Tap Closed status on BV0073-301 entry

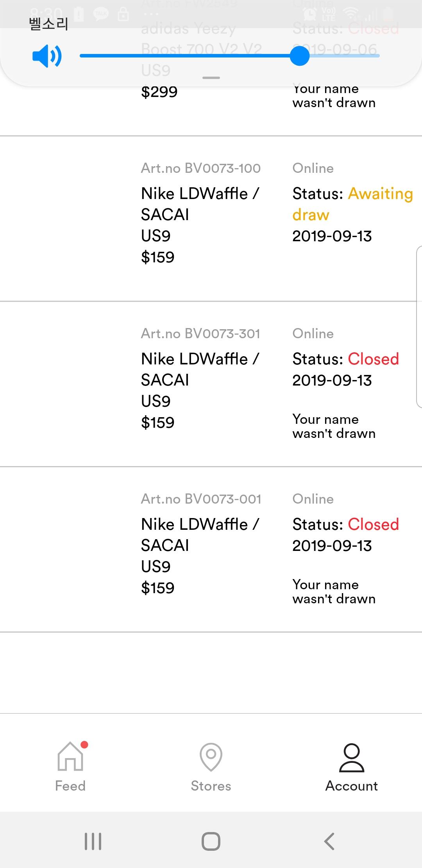pyautogui.click(x=373, y=359)
